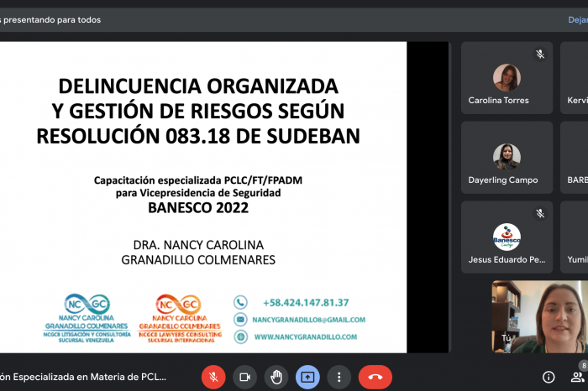Click your own self-view video tile
The width and height of the screenshot is (588, 391).
point(540,316)
